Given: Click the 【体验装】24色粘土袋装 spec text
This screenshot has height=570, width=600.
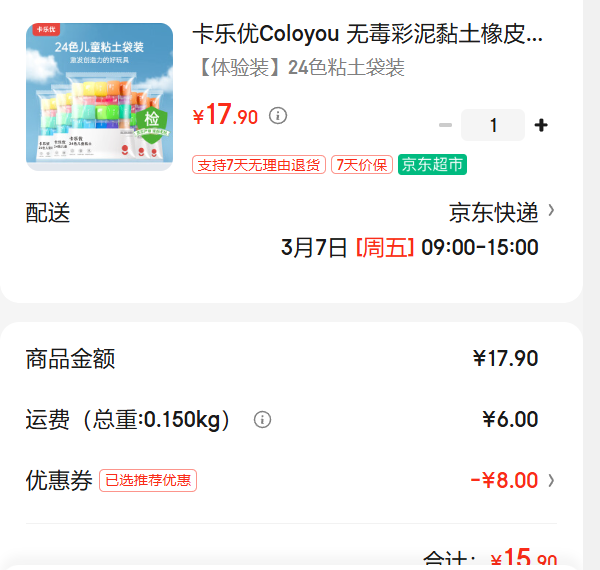Looking at the screenshot, I should [x=299, y=68].
